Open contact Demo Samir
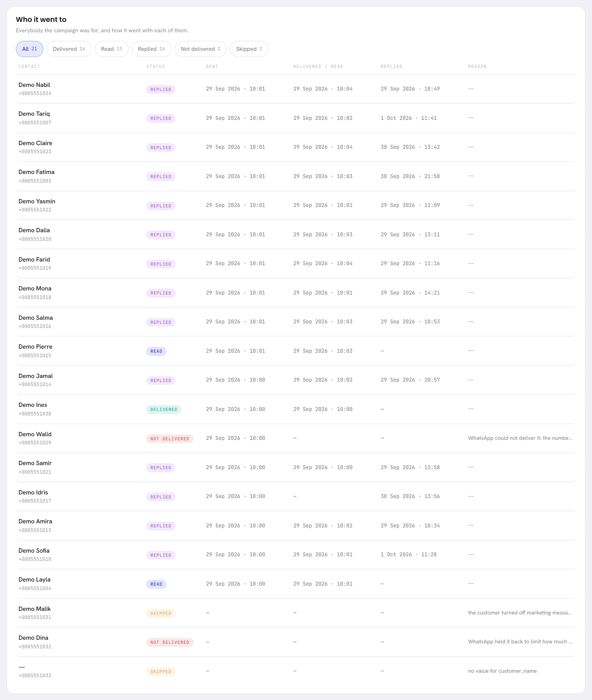 (35, 463)
